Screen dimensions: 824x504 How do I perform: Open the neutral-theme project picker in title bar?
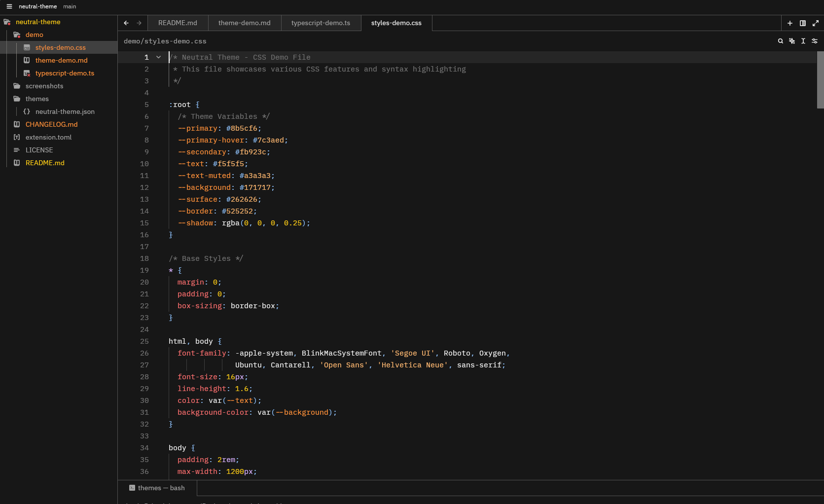(x=38, y=6)
